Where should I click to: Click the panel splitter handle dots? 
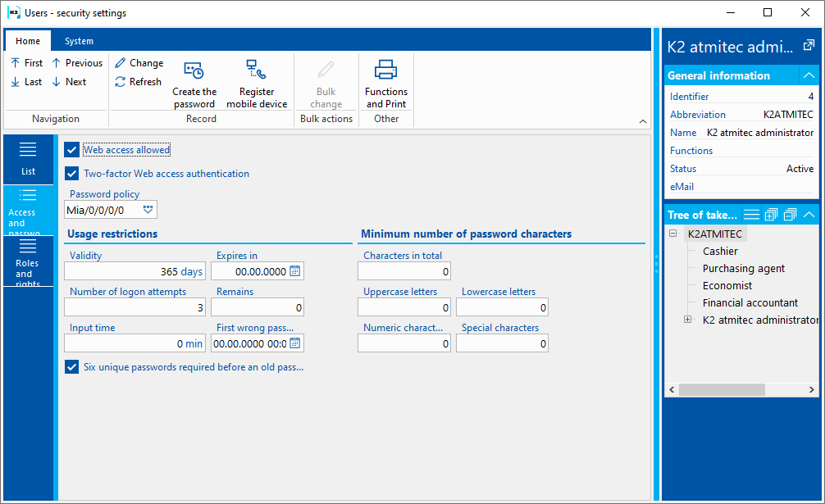point(656,264)
